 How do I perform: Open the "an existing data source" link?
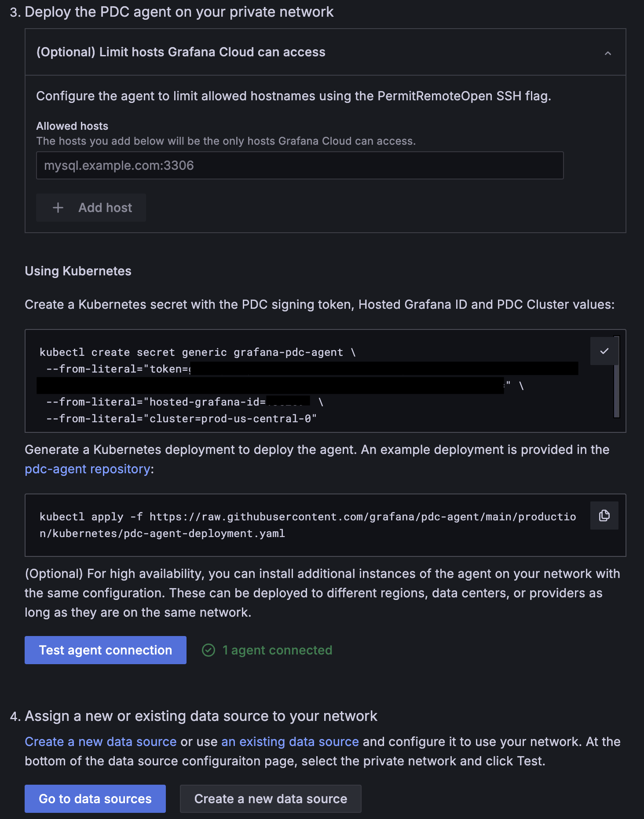290,742
